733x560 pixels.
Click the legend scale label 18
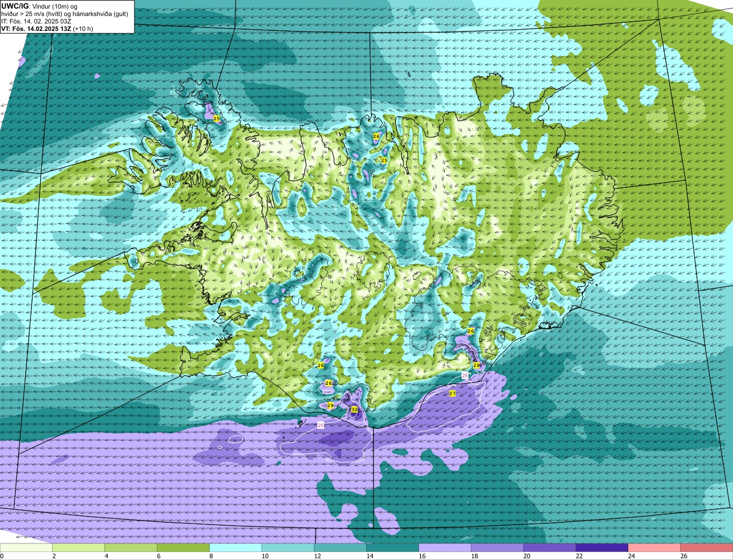click(x=474, y=556)
